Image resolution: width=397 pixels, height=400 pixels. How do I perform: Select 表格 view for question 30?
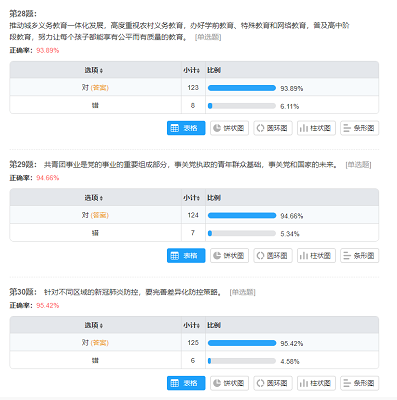coord(186,383)
